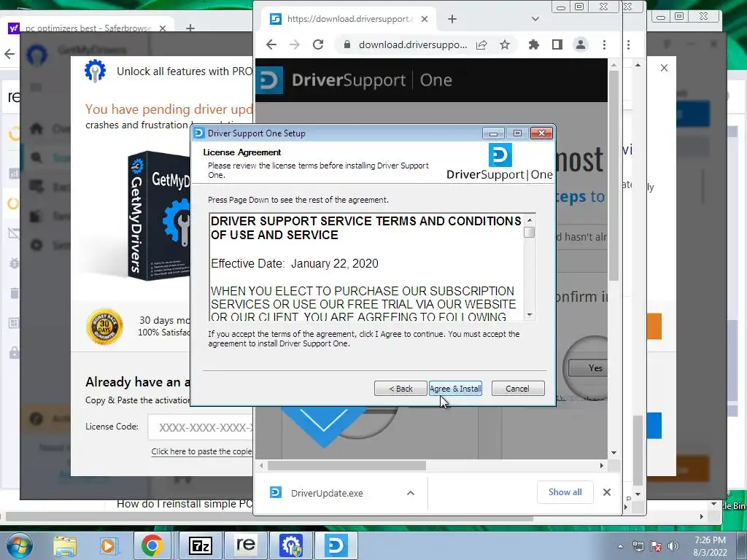The image size is (747, 560).
Task: Reload the download.driversupport page
Action: coord(318,44)
